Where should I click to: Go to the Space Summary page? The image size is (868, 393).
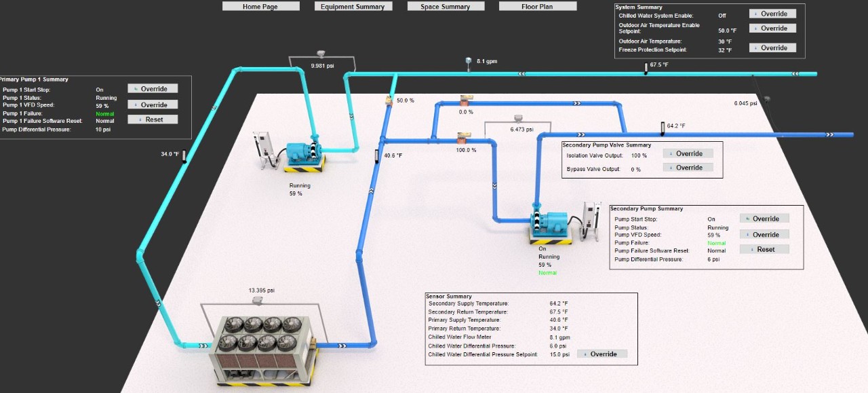pos(446,6)
